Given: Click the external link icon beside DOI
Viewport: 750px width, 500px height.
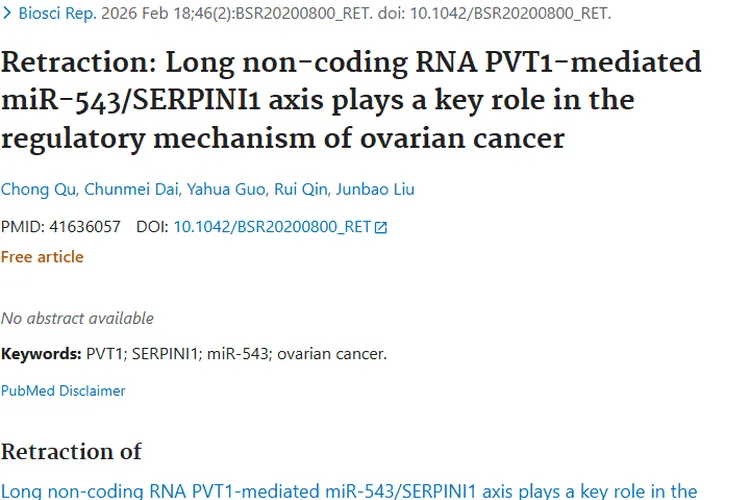Looking at the screenshot, I should tap(381, 228).
